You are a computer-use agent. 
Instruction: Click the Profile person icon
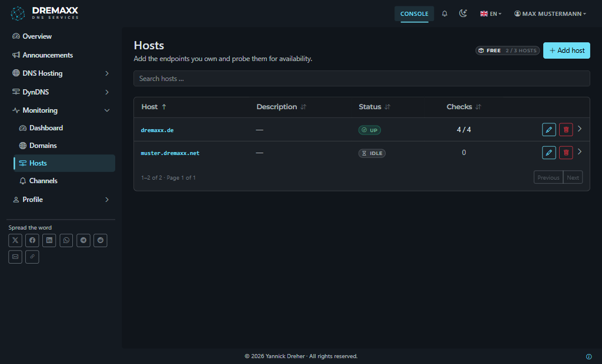point(16,200)
